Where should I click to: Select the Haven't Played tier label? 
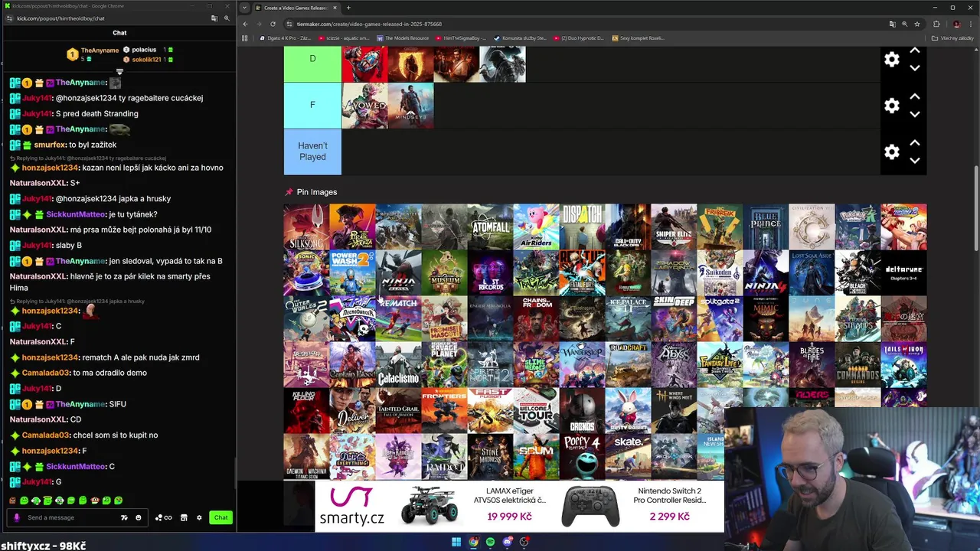click(312, 152)
